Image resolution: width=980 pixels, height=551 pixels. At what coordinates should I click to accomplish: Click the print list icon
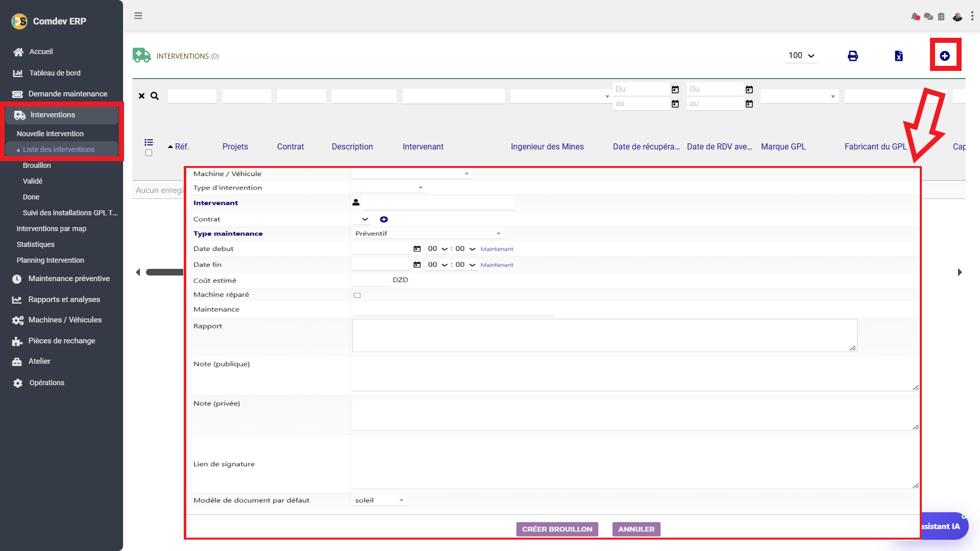point(853,56)
